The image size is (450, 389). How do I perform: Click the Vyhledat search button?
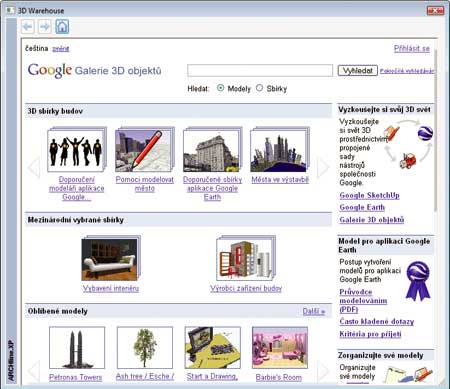pos(358,71)
